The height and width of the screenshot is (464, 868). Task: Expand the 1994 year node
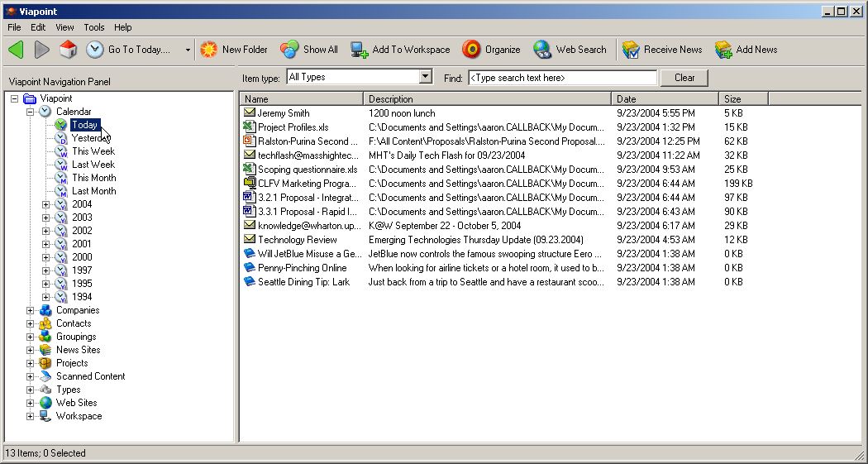click(x=46, y=297)
